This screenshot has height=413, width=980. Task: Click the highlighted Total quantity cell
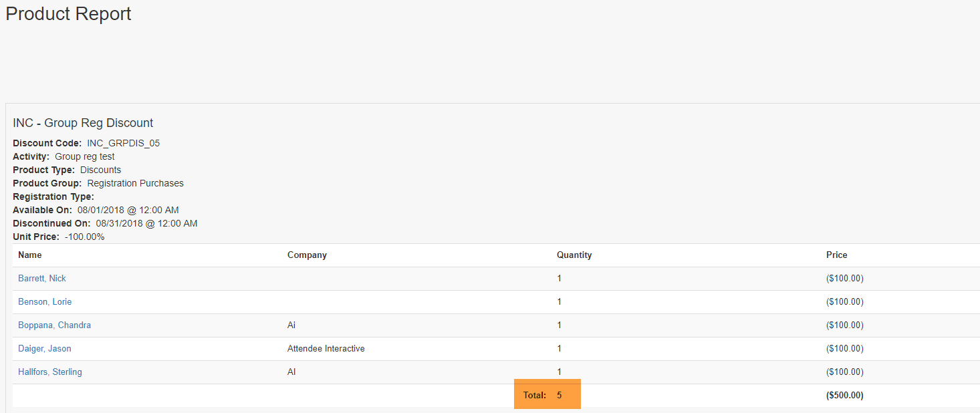(547, 395)
